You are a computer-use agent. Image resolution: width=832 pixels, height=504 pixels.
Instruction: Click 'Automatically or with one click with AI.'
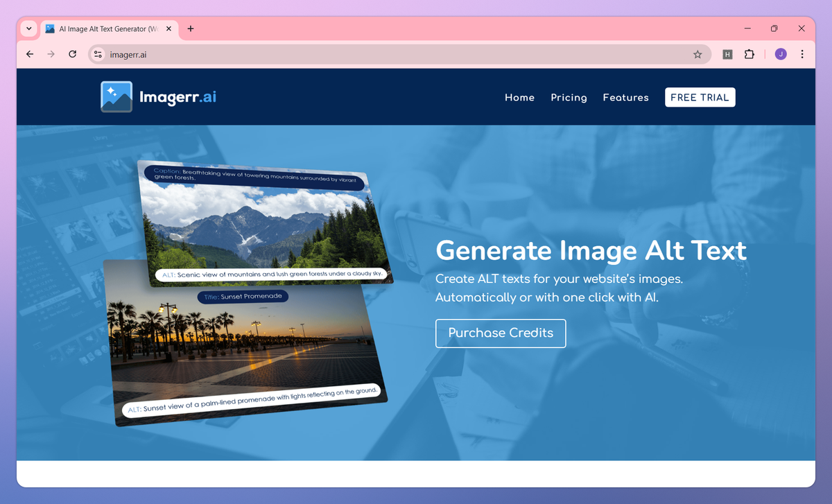tap(546, 297)
